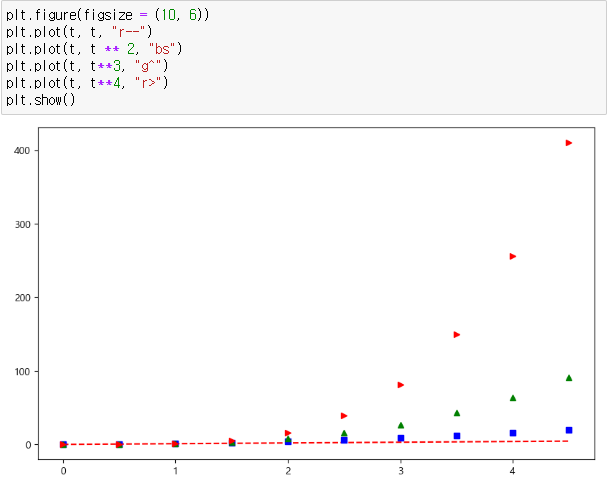This screenshot has width=607, height=483.
Task: Click the red triangle marker just above 400
Action: (569, 143)
